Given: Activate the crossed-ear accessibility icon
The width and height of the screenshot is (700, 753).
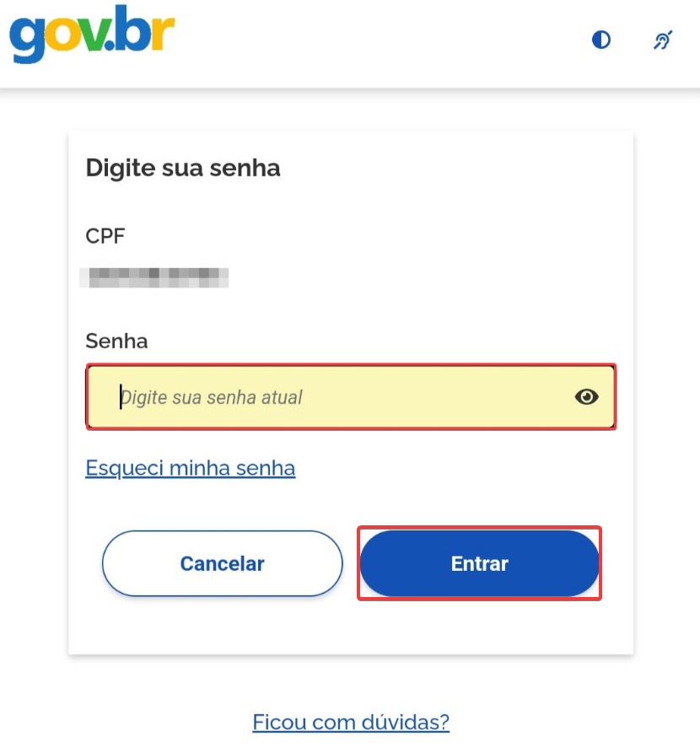Looking at the screenshot, I should (x=663, y=40).
